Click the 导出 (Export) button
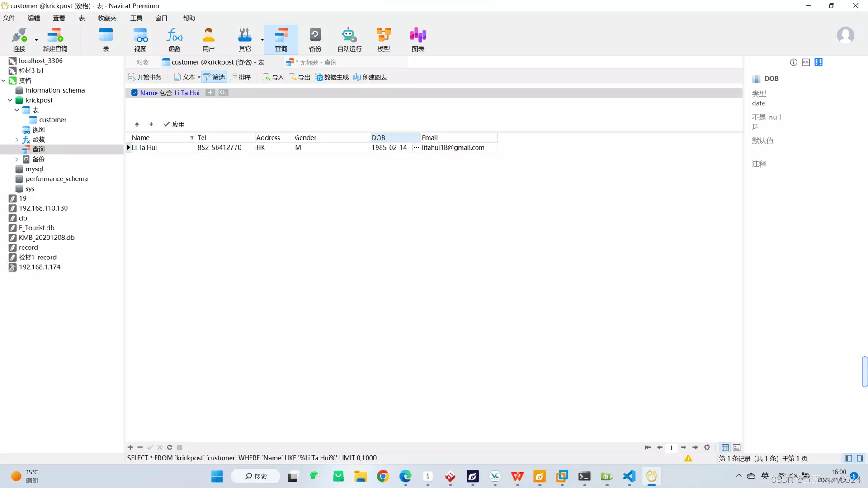This screenshot has height=488, width=868. 300,77
